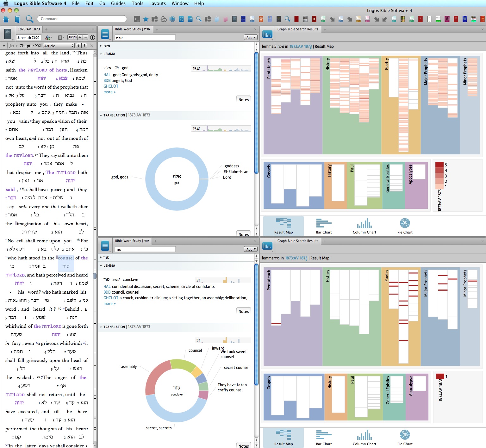
Task: Click the orange ESV Bible shortcut icon
Action: [261, 19]
